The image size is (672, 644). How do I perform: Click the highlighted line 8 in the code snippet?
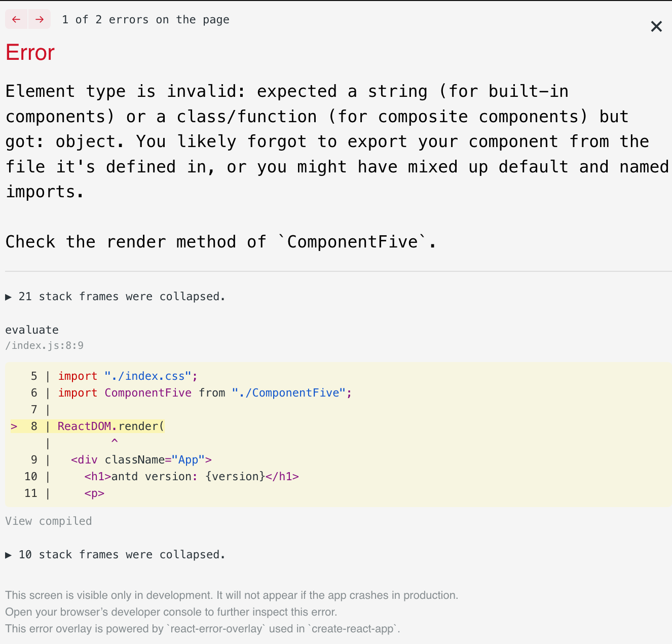110,426
